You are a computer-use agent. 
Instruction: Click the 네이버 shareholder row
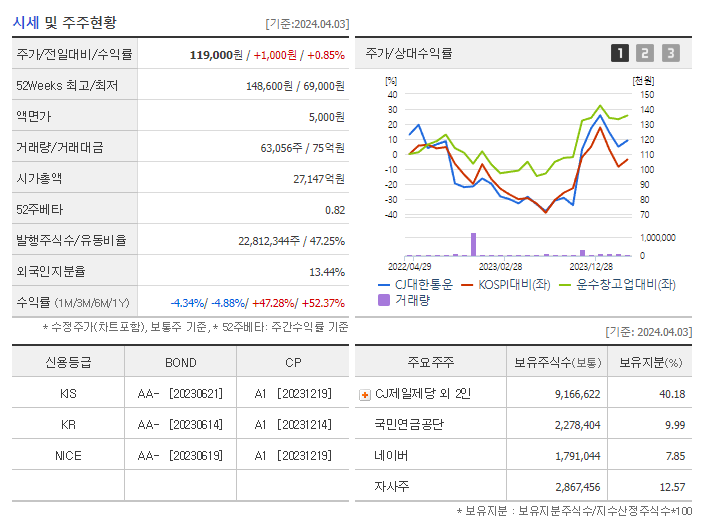click(x=391, y=456)
